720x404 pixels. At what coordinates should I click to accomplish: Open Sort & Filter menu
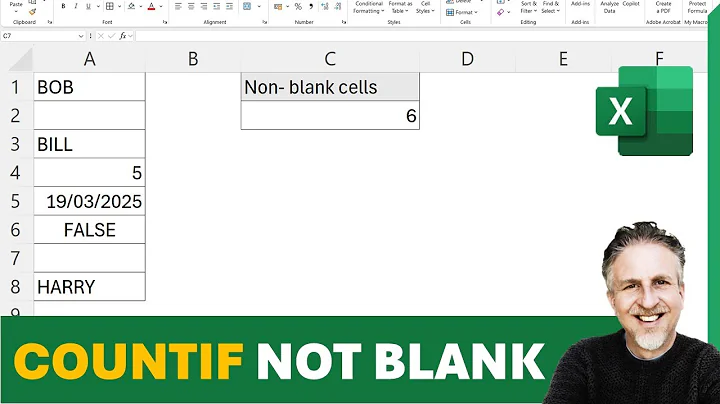[529, 7]
